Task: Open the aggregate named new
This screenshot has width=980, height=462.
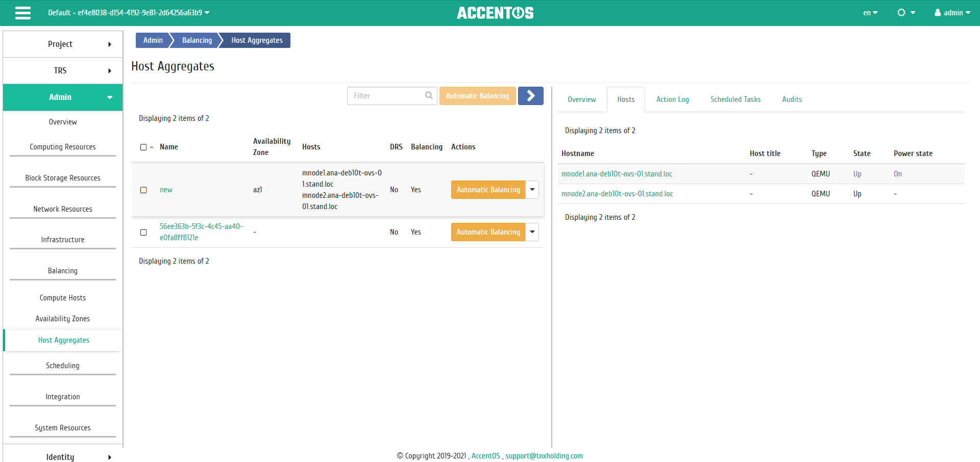Action: (166, 190)
